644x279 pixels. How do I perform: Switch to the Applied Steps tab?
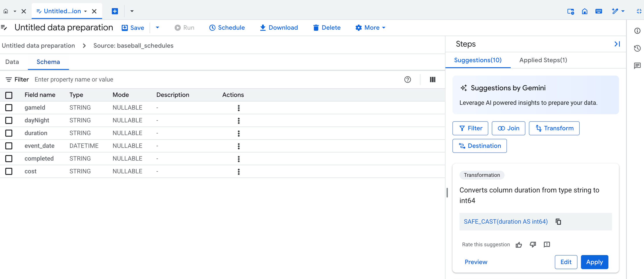[x=543, y=60]
